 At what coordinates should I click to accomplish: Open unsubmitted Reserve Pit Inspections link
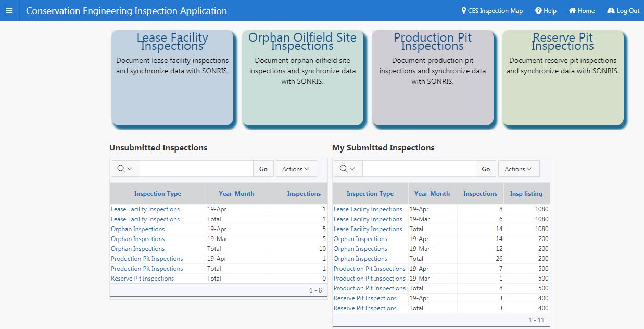click(142, 279)
